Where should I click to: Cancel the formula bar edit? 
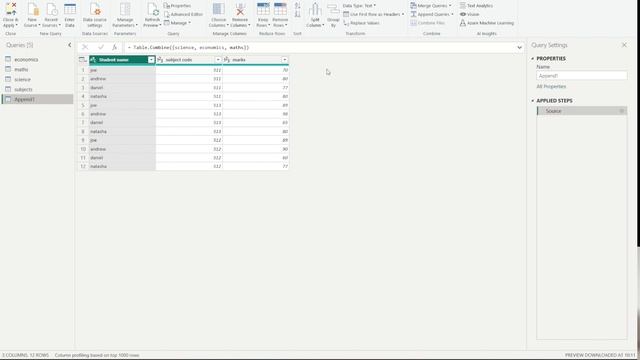pyautogui.click(x=85, y=47)
